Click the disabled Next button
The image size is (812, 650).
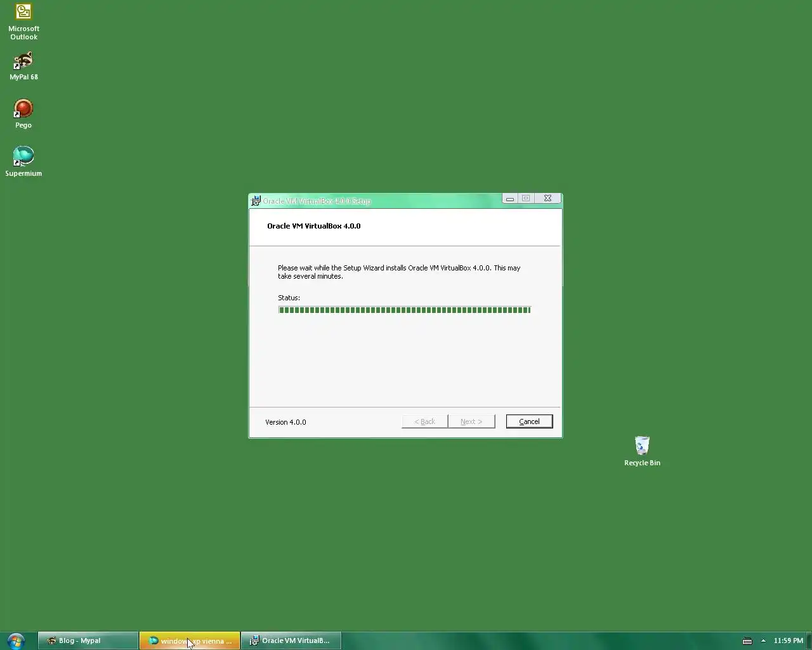pos(471,421)
